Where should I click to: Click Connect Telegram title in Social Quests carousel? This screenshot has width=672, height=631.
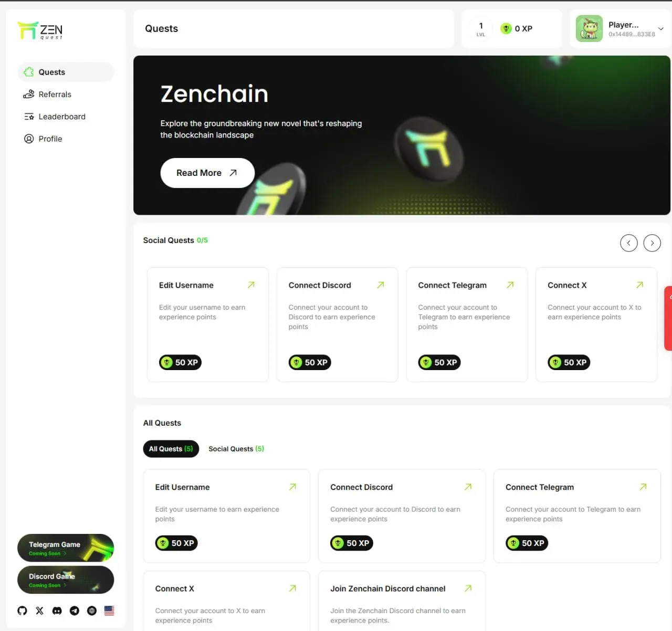(x=452, y=285)
